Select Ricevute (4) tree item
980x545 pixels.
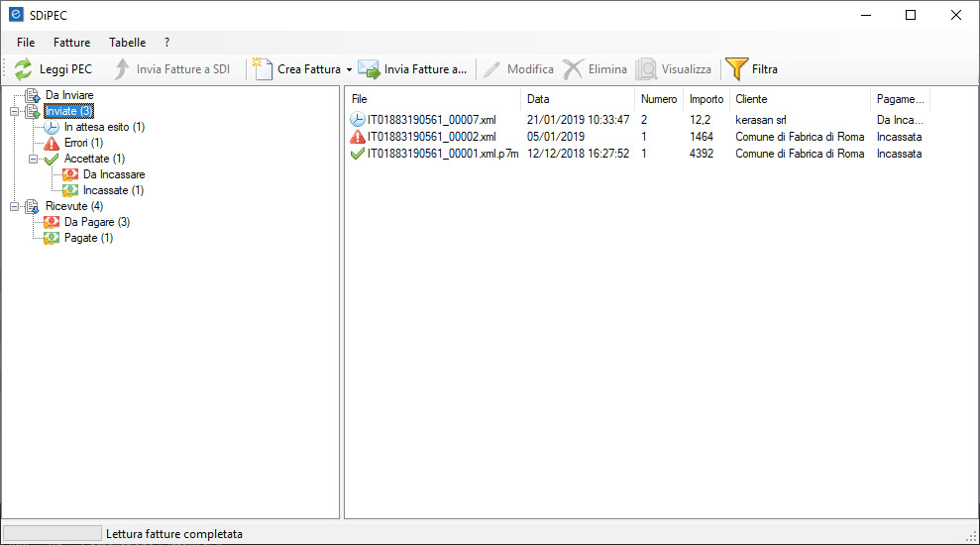pos(73,206)
